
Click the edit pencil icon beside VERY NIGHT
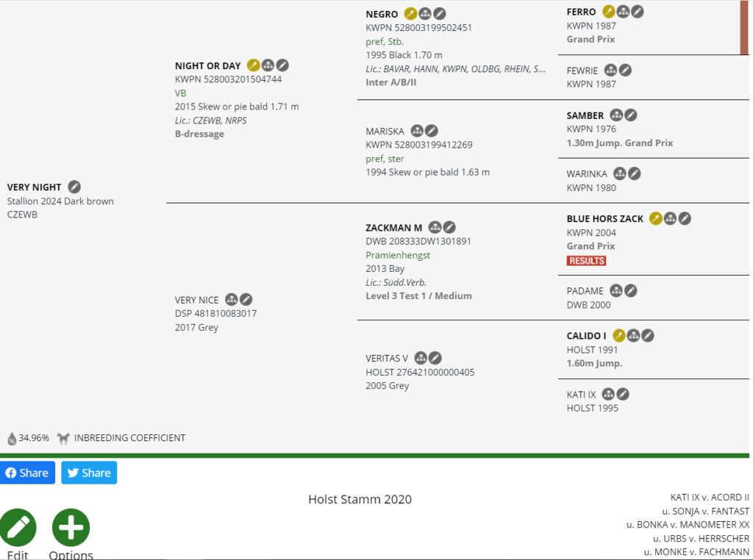74,187
